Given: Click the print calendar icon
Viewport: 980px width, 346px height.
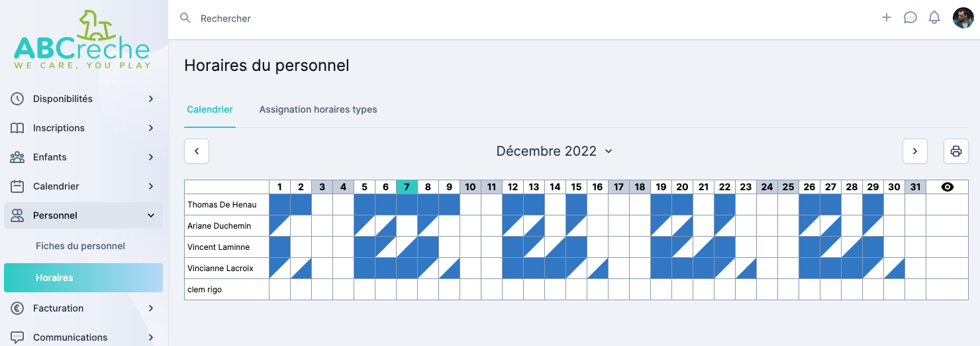Looking at the screenshot, I should 955,151.
